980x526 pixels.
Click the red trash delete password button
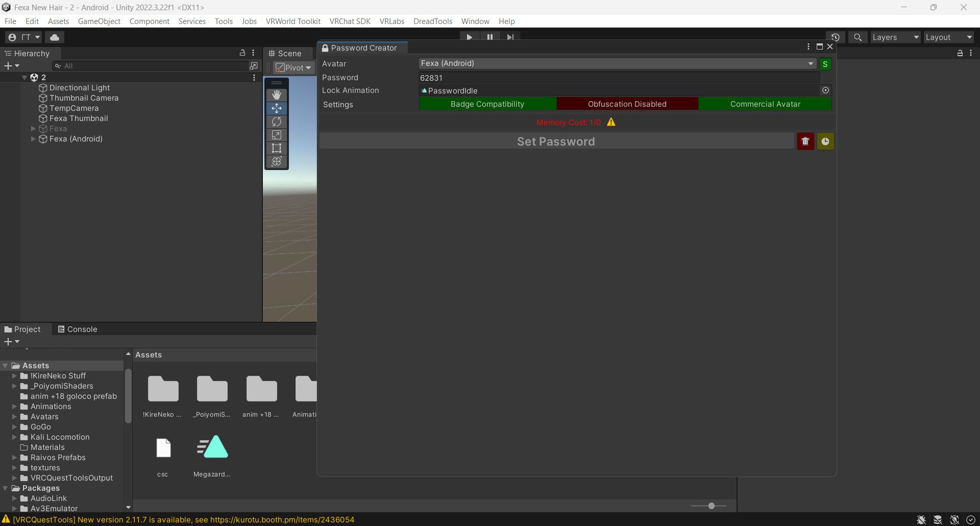pyautogui.click(x=805, y=141)
